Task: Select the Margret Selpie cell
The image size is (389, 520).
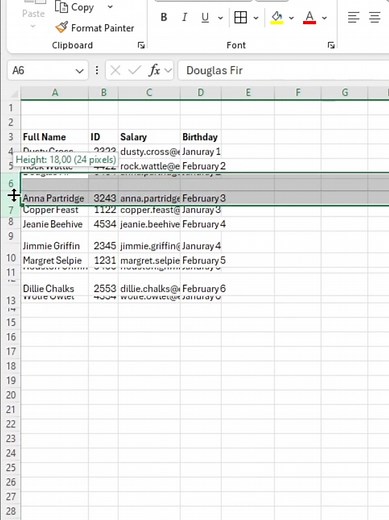Action: [55, 260]
